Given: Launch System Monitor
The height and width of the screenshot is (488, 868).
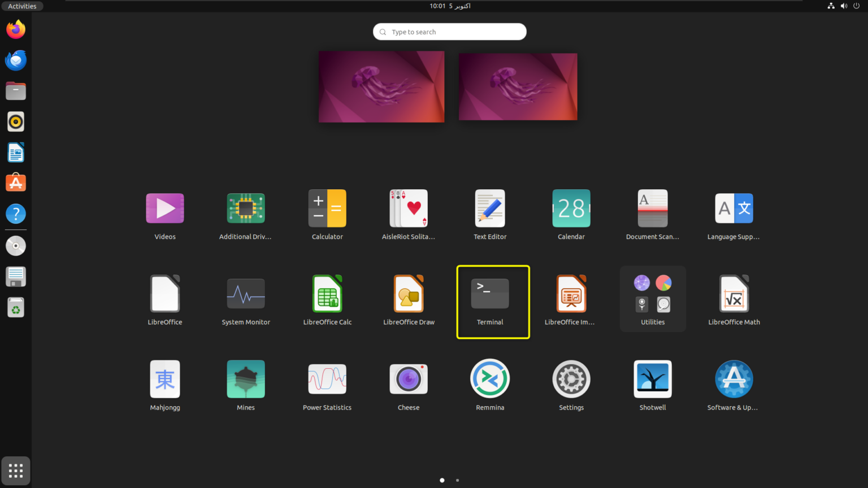Looking at the screenshot, I should pos(246,293).
